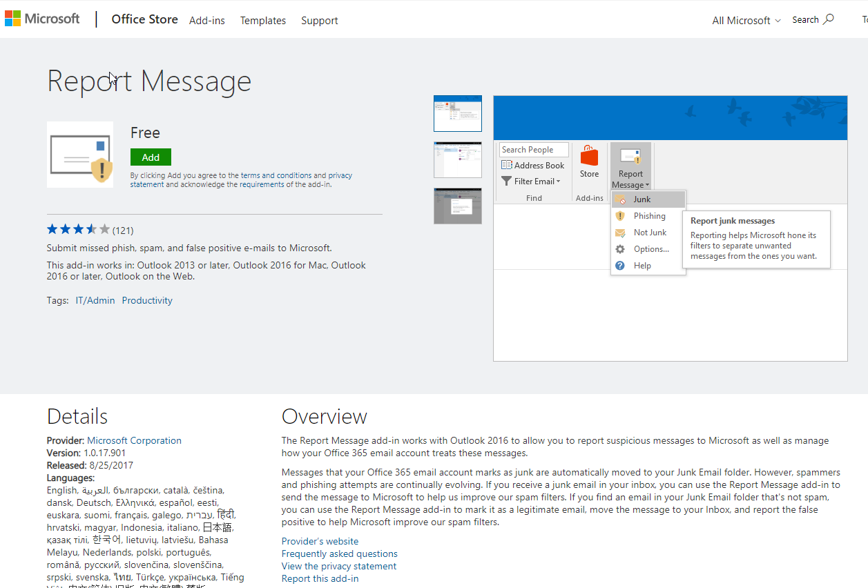Click the Phishing warning icon
868x588 pixels.
(620, 216)
